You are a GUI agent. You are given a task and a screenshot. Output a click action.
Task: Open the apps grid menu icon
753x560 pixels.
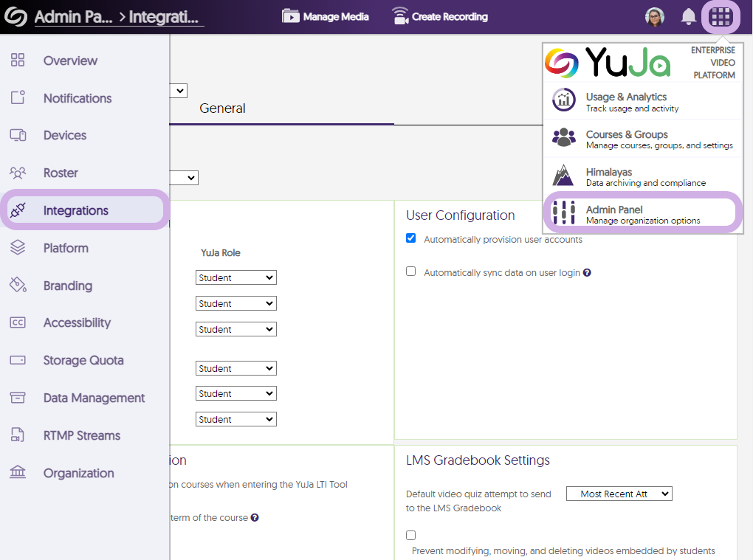tap(721, 16)
